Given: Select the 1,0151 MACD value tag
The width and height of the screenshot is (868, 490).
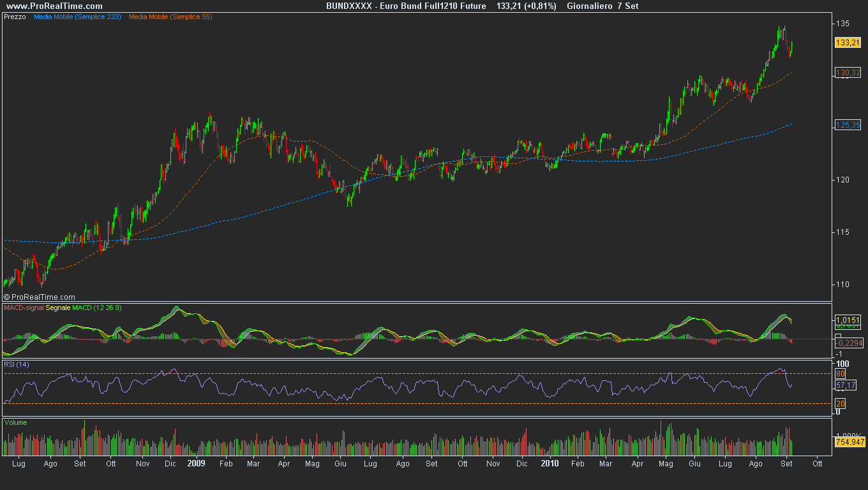Looking at the screenshot, I should click(x=848, y=320).
